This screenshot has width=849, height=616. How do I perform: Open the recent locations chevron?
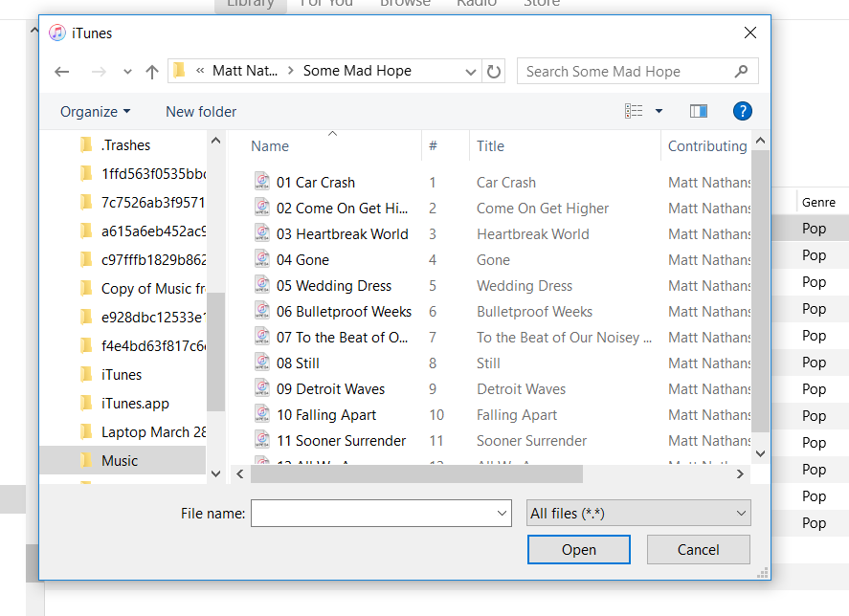127,72
